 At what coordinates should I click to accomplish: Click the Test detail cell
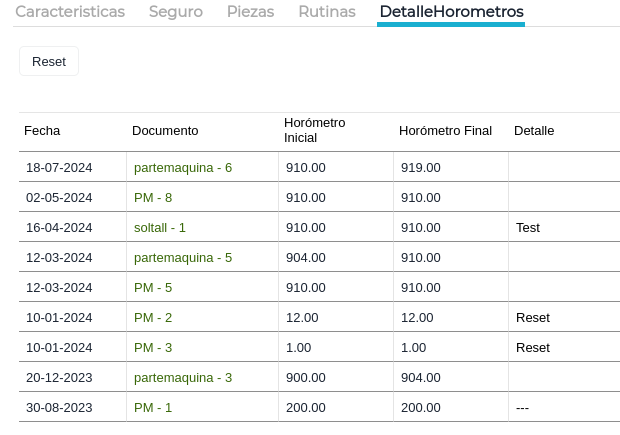pos(528,227)
